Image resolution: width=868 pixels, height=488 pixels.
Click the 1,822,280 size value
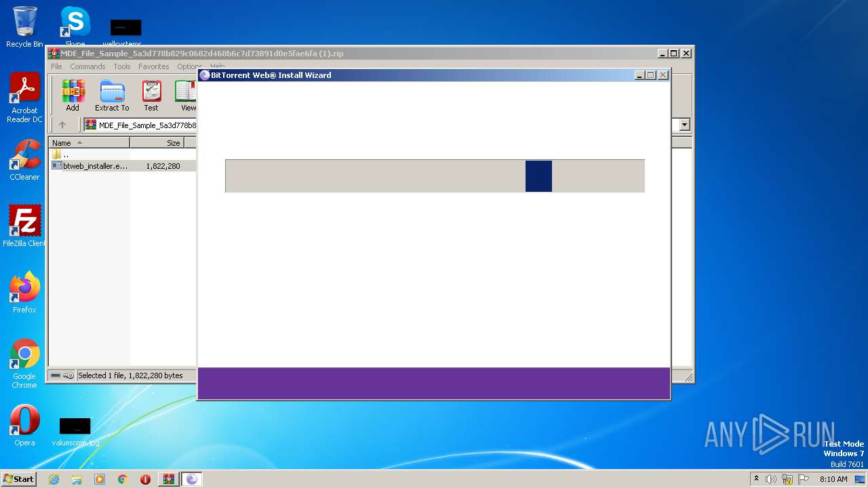click(x=163, y=166)
